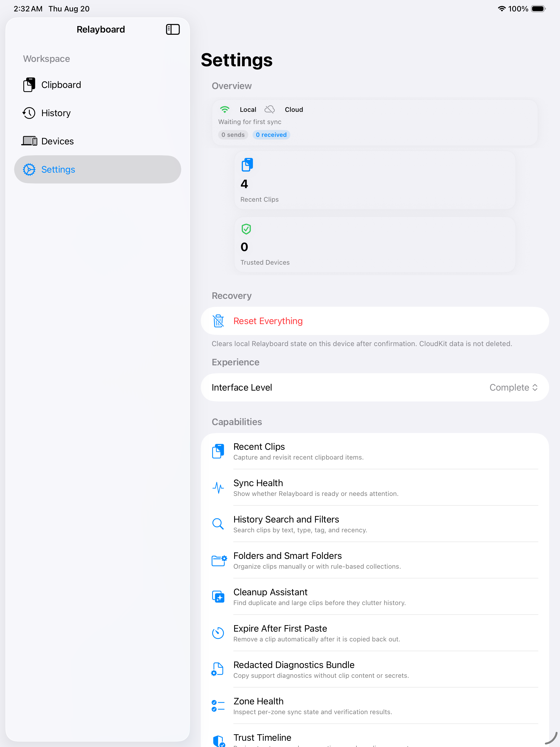Tap Reset Everything
This screenshot has height=747, width=560.
tap(375, 321)
